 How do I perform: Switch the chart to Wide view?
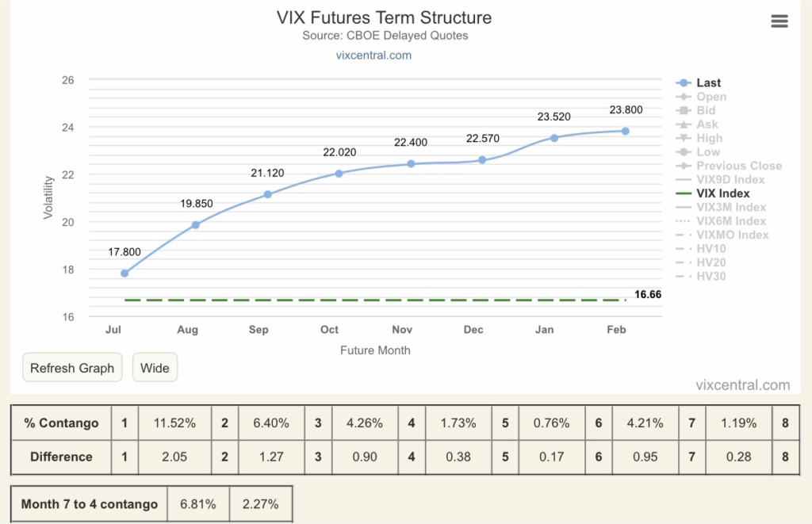155,368
